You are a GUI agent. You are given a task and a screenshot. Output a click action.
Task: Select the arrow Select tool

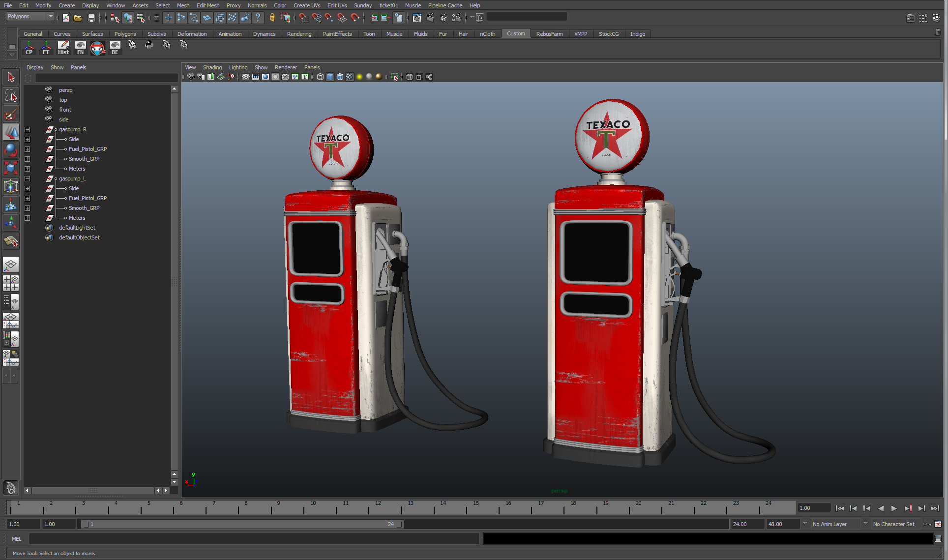(11, 77)
